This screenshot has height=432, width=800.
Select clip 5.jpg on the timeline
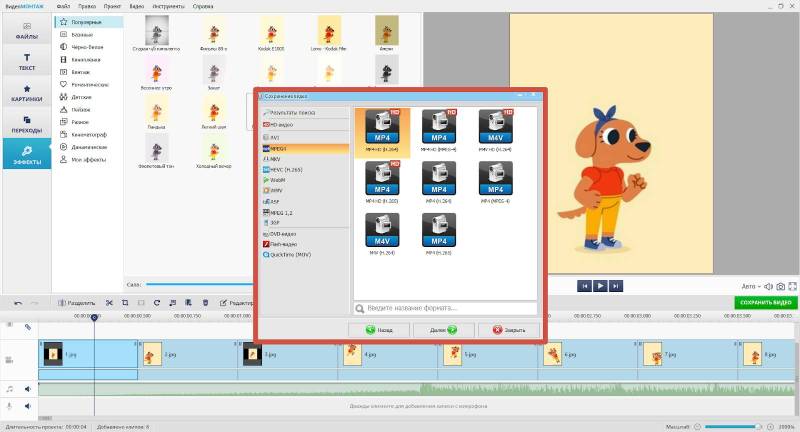[x=487, y=354]
